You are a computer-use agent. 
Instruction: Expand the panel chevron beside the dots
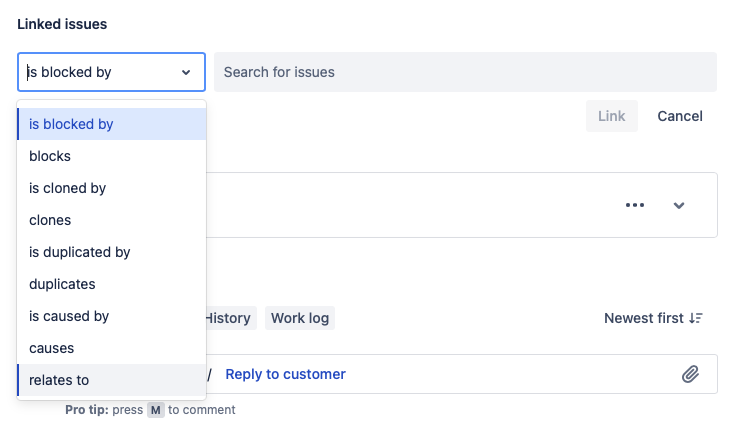pyautogui.click(x=679, y=205)
